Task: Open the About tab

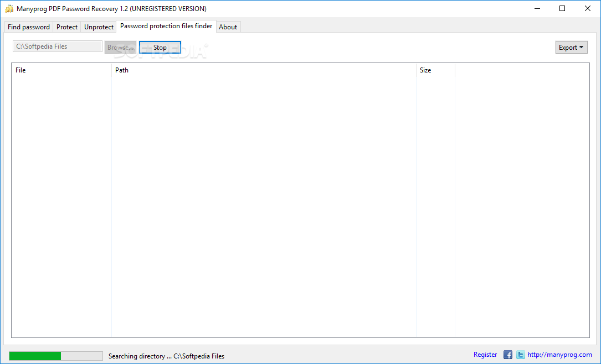Action: tap(228, 27)
